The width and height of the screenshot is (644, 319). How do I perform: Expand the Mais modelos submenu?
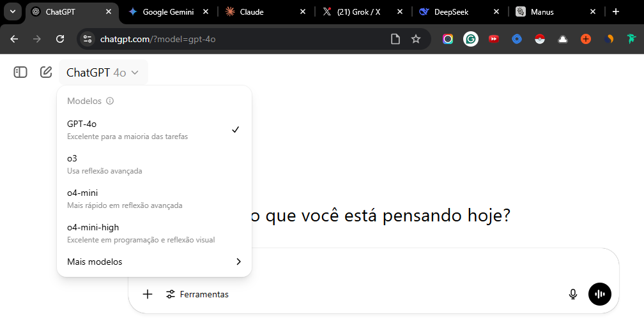tap(154, 262)
